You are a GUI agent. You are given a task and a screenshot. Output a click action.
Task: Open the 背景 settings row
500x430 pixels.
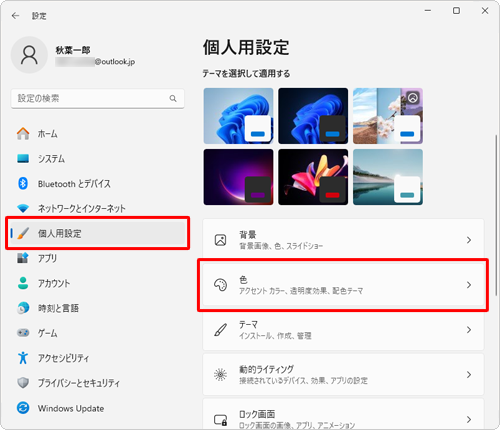(x=343, y=240)
